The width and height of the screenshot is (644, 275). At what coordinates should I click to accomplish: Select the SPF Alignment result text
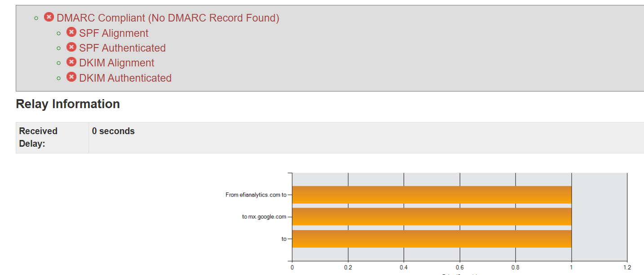tap(114, 33)
